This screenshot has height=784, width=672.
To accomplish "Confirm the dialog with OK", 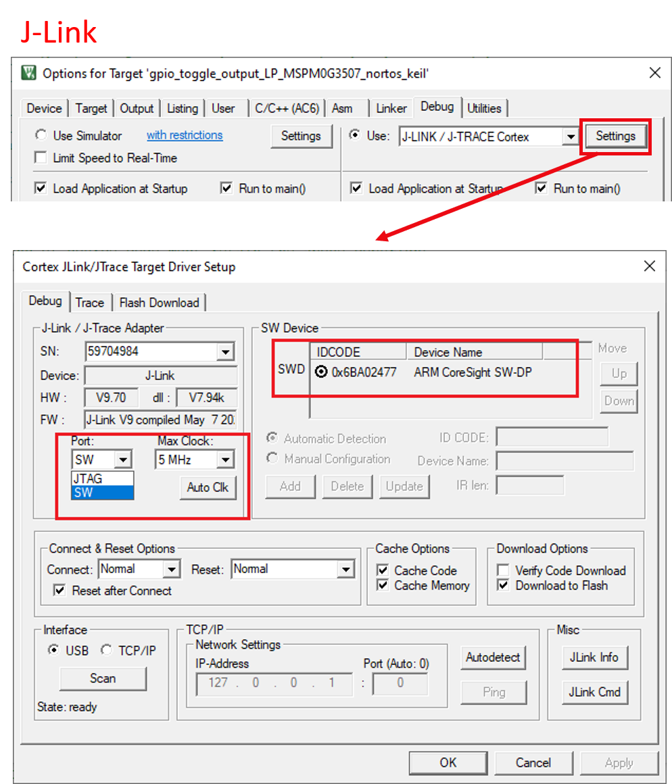I will tap(448, 762).
